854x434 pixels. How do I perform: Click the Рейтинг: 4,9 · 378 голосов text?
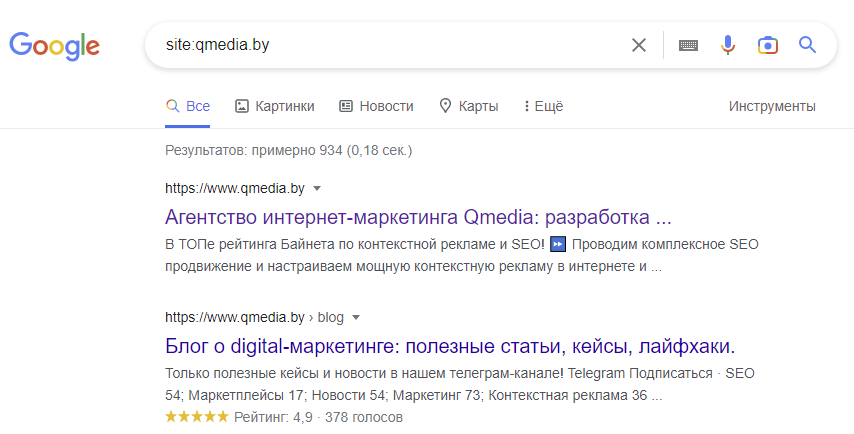pos(318,417)
